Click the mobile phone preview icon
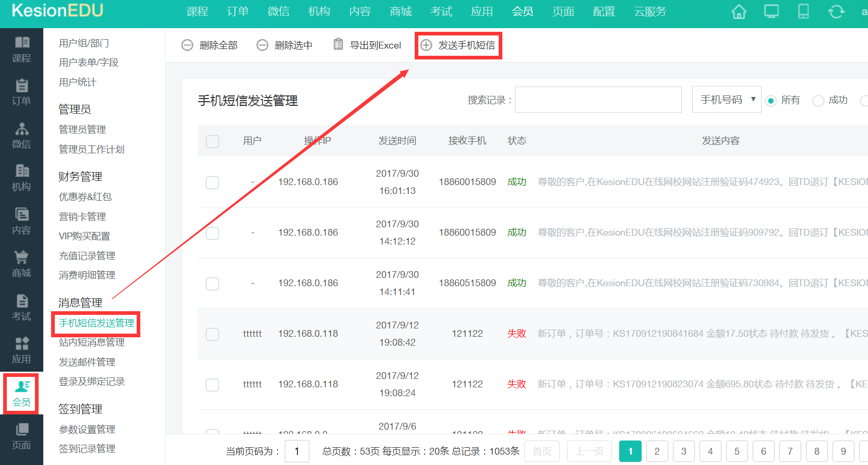 [x=803, y=11]
